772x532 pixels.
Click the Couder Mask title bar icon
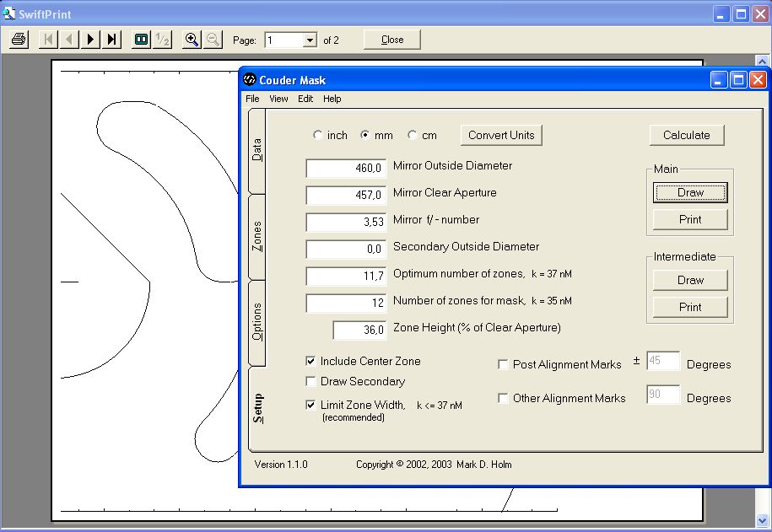tap(250, 79)
